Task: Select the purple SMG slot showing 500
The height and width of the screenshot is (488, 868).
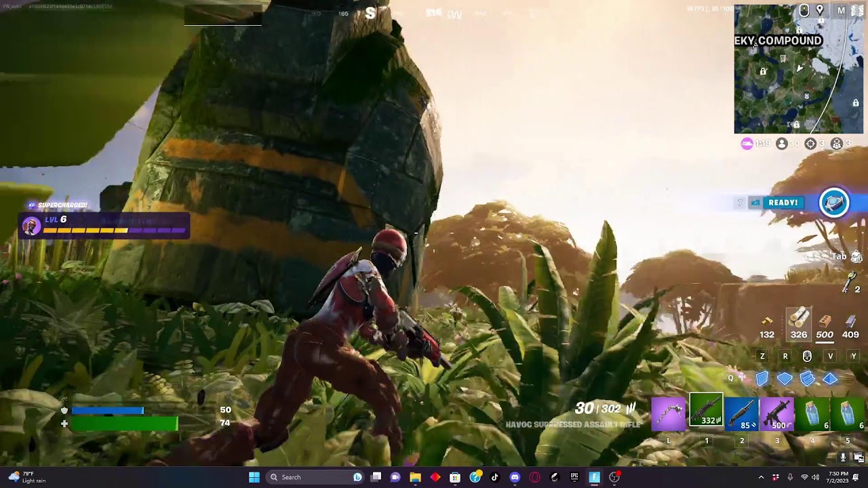Action: (776, 413)
